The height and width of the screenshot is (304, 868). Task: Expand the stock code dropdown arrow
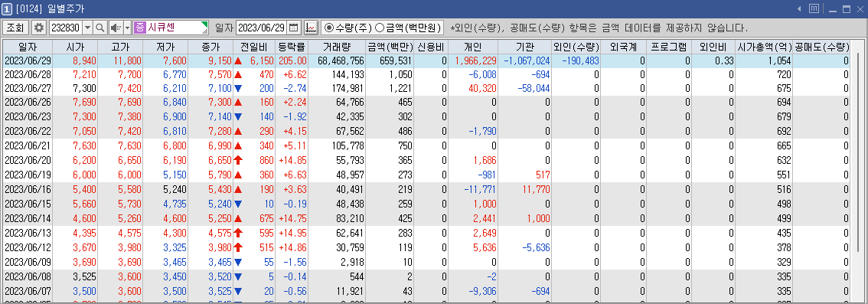coord(87,27)
